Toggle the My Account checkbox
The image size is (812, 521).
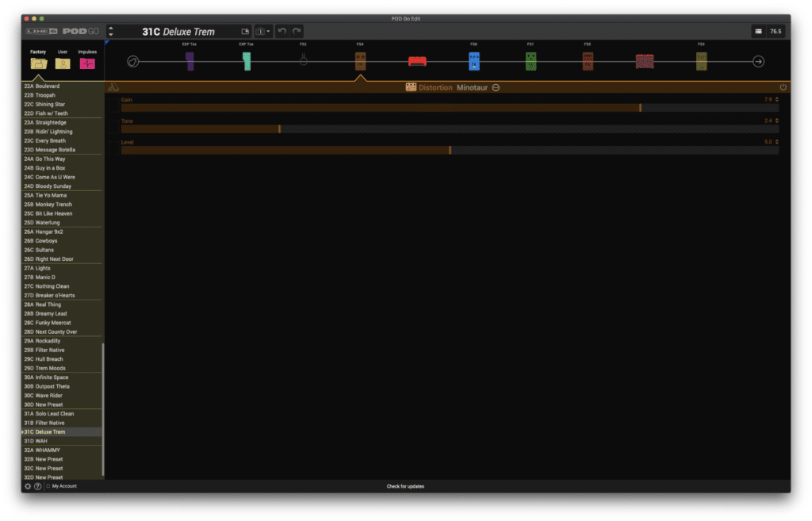coord(48,486)
